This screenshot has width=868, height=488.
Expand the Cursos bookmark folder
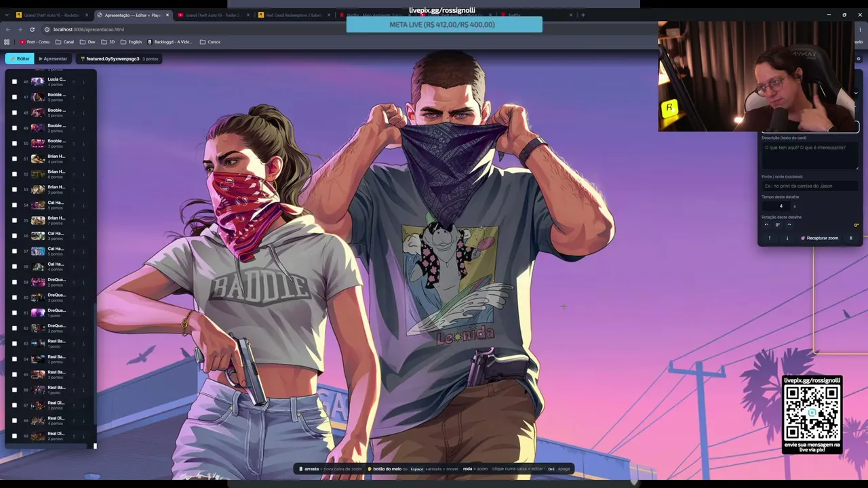coord(210,42)
